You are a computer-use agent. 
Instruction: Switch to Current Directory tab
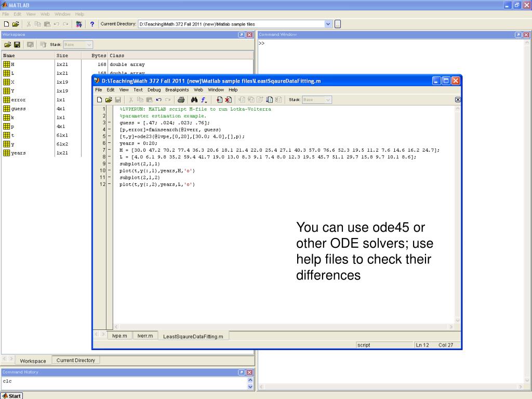tap(76, 361)
